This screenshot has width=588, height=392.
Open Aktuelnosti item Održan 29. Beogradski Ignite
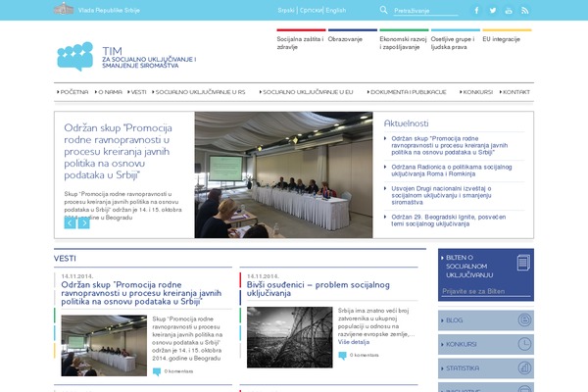click(x=449, y=220)
